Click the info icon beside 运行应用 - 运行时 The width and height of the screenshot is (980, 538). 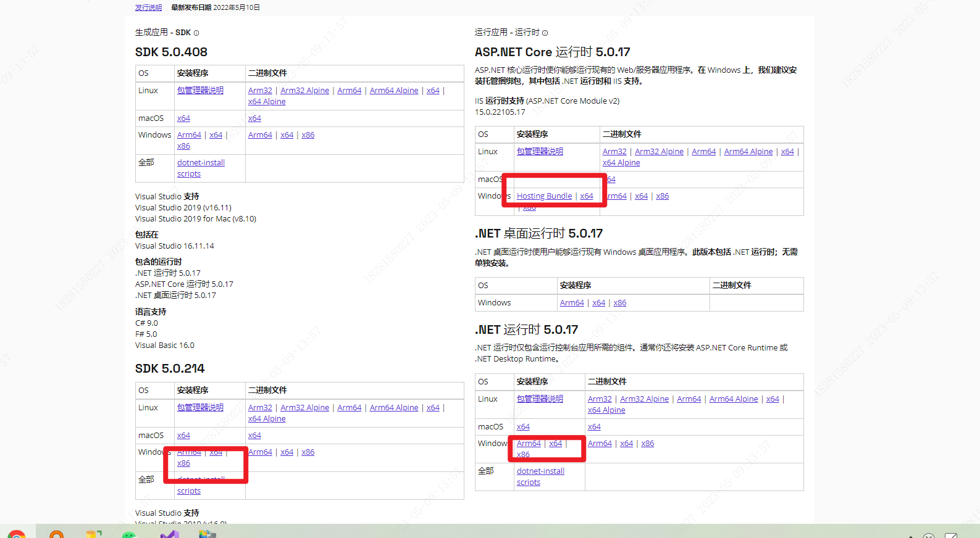pos(545,33)
